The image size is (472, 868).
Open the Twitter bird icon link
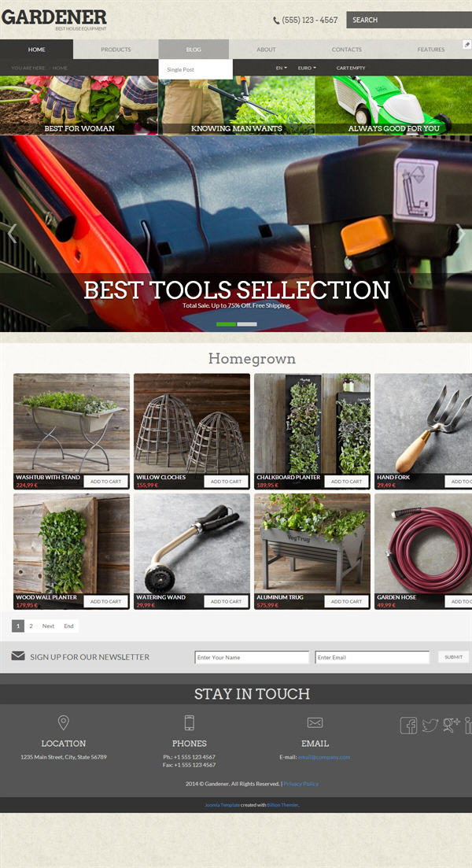(x=430, y=726)
